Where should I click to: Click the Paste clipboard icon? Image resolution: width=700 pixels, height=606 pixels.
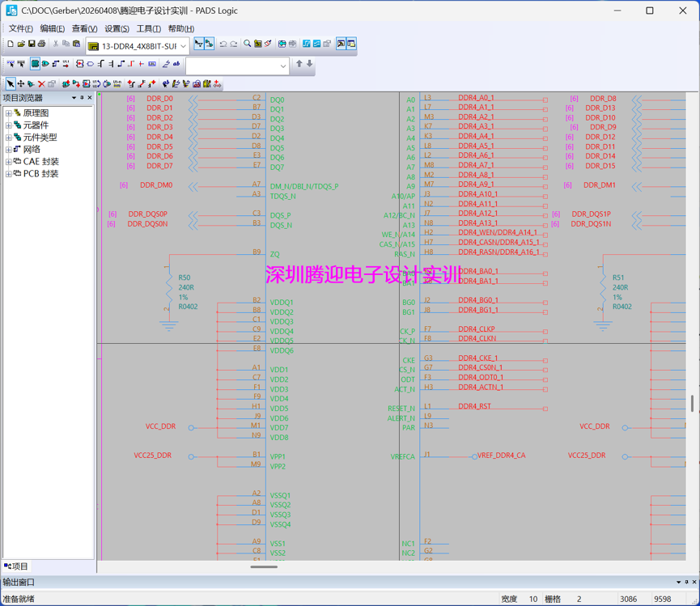[76, 44]
